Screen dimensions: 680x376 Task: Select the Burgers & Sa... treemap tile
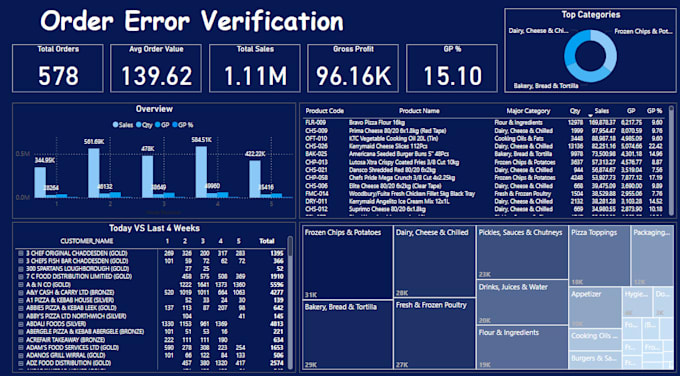tap(595, 360)
